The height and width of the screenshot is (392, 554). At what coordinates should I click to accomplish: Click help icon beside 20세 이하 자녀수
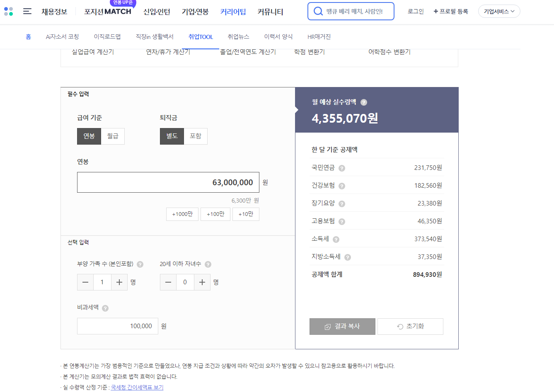(x=208, y=264)
